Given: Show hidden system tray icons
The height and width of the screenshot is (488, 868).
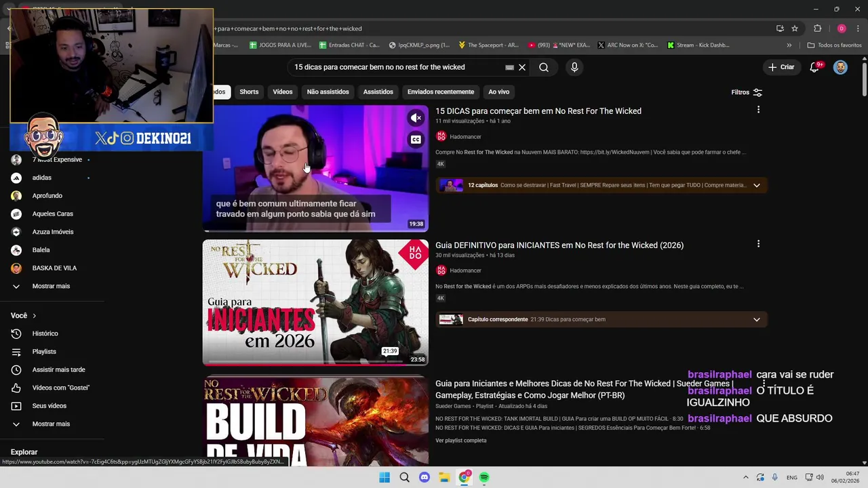Looking at the screenshot, I should click(745, 477).
